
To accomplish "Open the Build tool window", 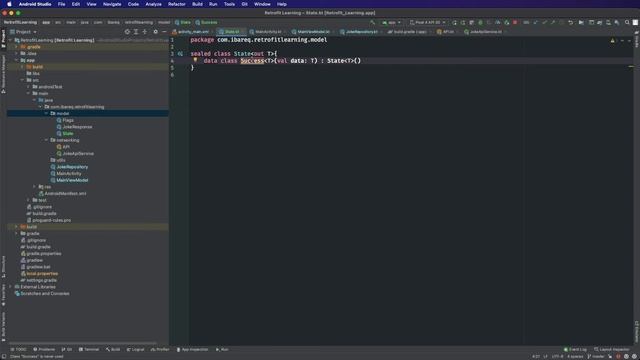I will (113, 350).
